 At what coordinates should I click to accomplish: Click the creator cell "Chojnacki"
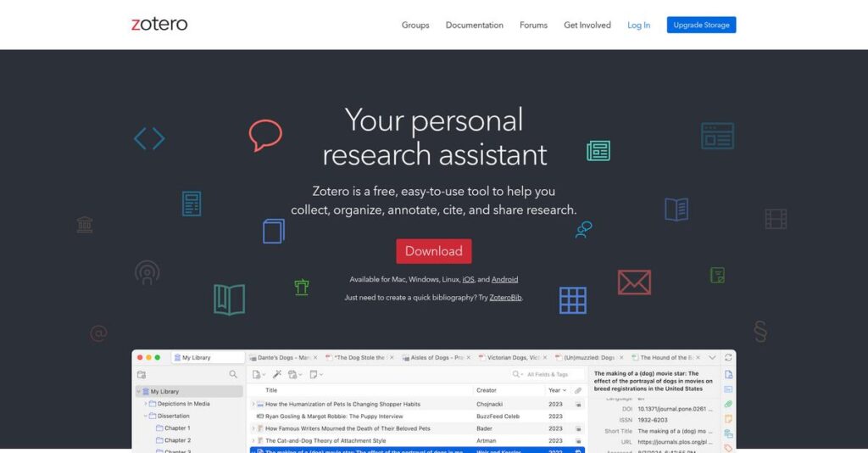[489, 405]
